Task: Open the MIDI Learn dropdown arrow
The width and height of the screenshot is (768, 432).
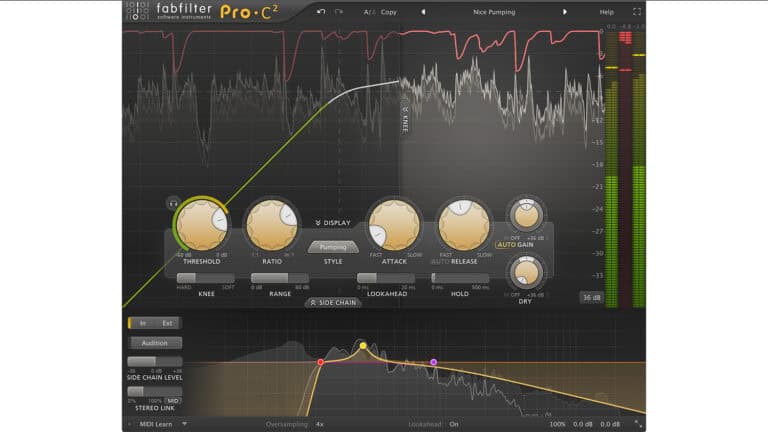Action: click(185, 424)
